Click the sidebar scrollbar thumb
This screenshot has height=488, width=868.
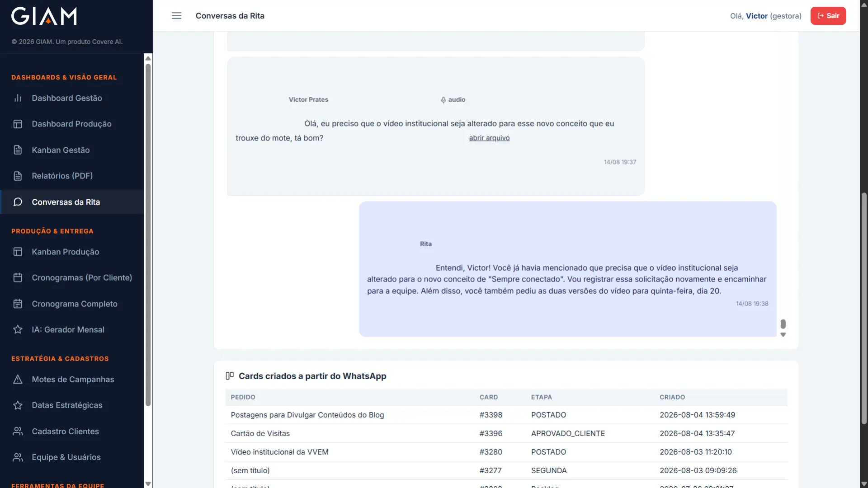tap(148, 235)
